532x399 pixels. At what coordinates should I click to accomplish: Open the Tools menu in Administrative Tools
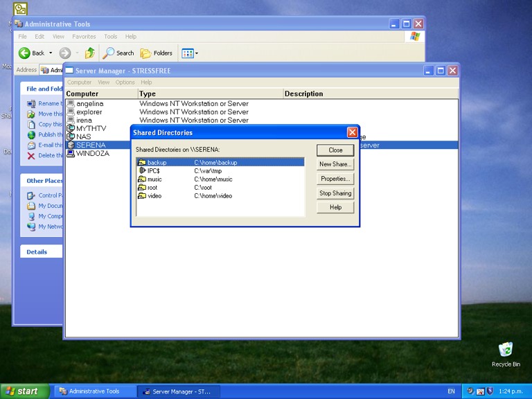pyautogui.click(x=110, y=36)
